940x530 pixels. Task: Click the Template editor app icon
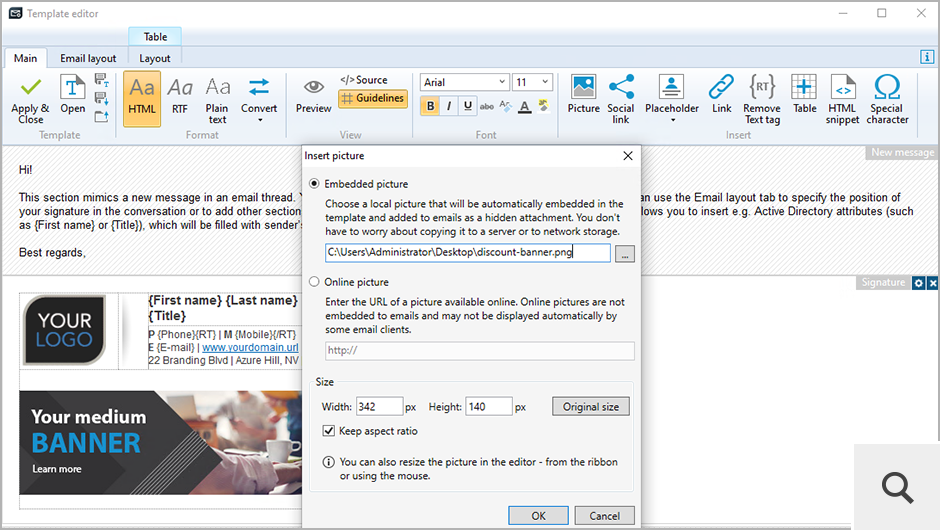coord(16,13)
